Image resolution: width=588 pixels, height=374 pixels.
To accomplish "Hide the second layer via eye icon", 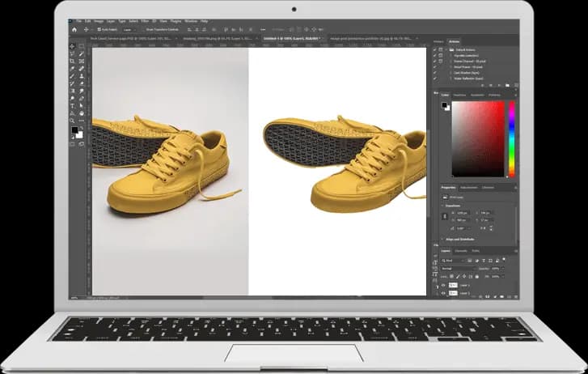I will pyautogui.click(x=443, y=293).
